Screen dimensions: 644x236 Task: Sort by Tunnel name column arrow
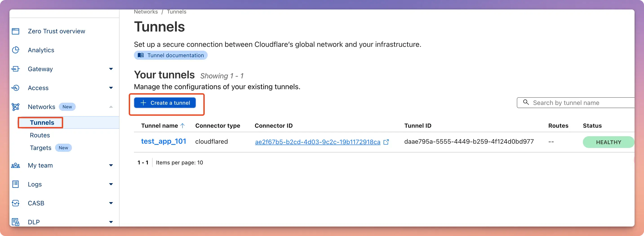(182, 126)
